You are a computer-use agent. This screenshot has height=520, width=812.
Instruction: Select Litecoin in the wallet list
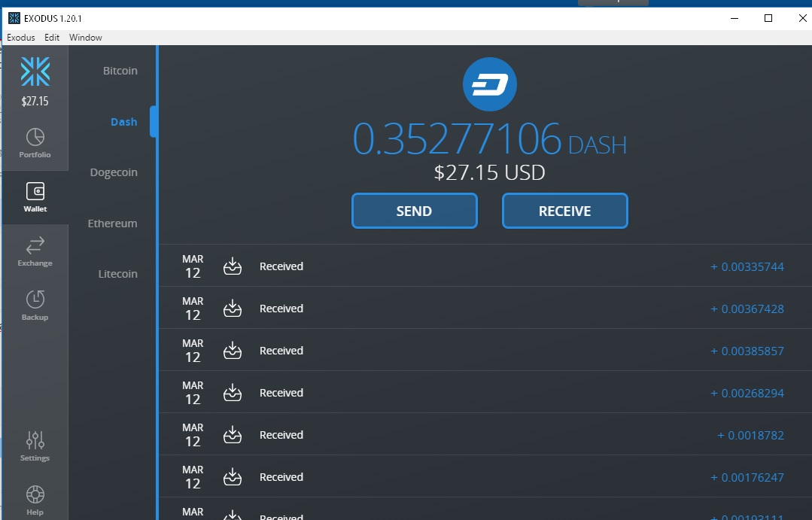118,274
